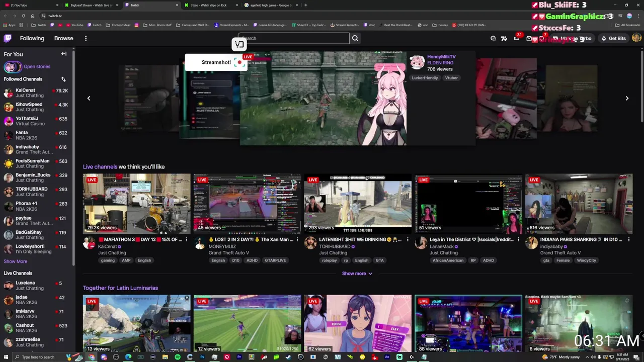The height and width of the screenshot is (362, 644).
Task: Open options for the INDIYABABY stream card
Action: pos(629,240)
